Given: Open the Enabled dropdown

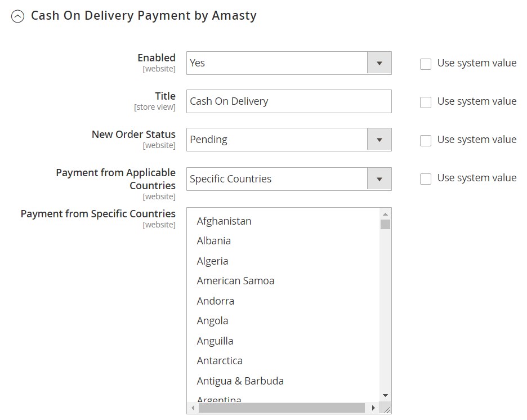Looking at the screenshot, I should [x=289, y=63].
